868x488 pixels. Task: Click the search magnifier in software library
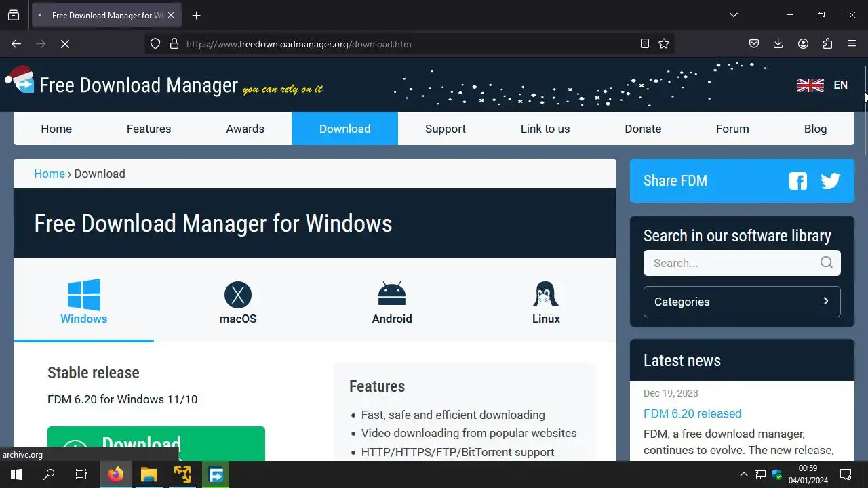click(826, 263)
